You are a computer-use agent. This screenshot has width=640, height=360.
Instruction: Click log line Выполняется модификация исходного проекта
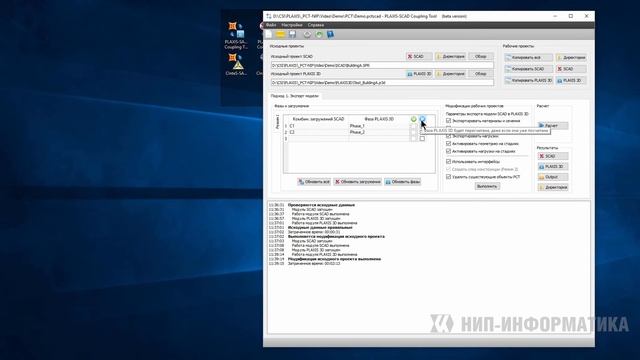click(336, 236)
